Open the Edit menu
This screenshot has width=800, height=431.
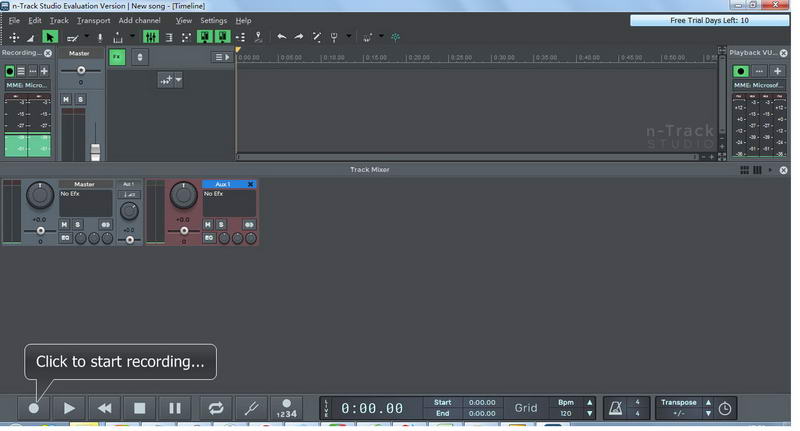pyautogui.click(x=35, y=20)
